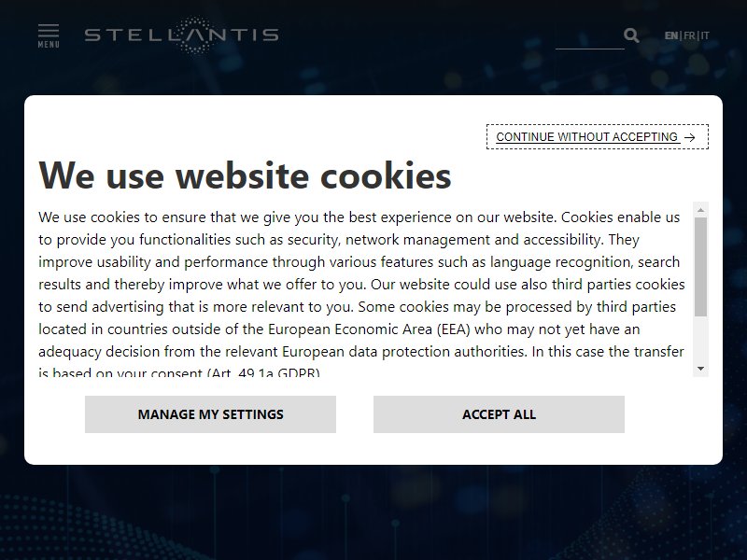Focus the search input field
The height and width of the screenshot is (560, 747).
coord(589,36)
